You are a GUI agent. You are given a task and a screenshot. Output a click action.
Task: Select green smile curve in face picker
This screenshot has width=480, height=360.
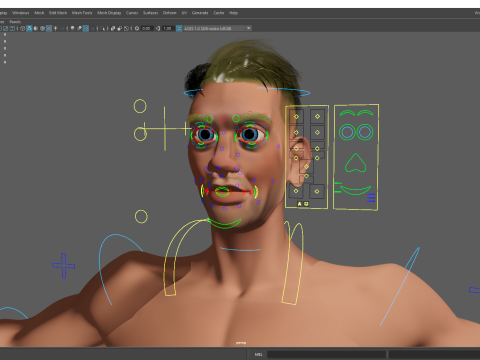355,190
